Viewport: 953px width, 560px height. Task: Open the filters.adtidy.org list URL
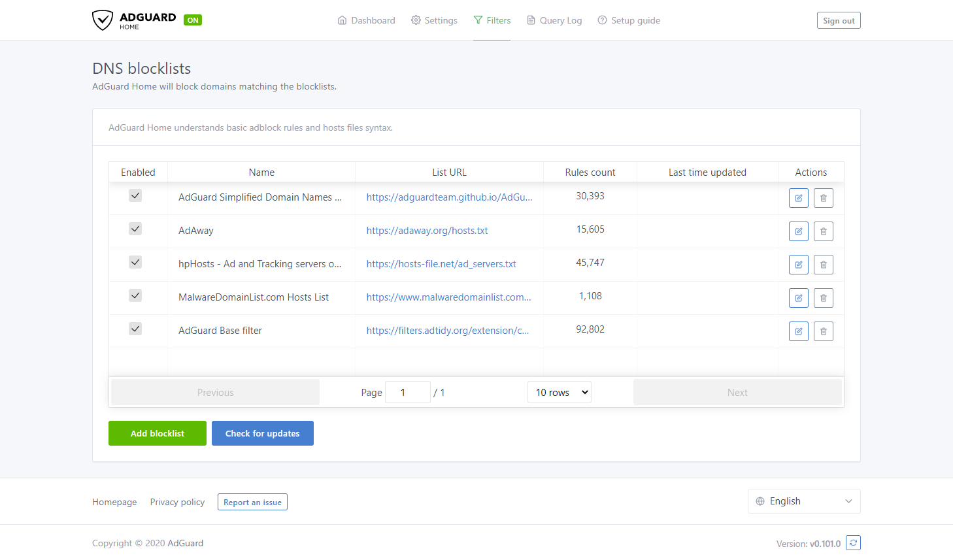(x=448, y=331)
